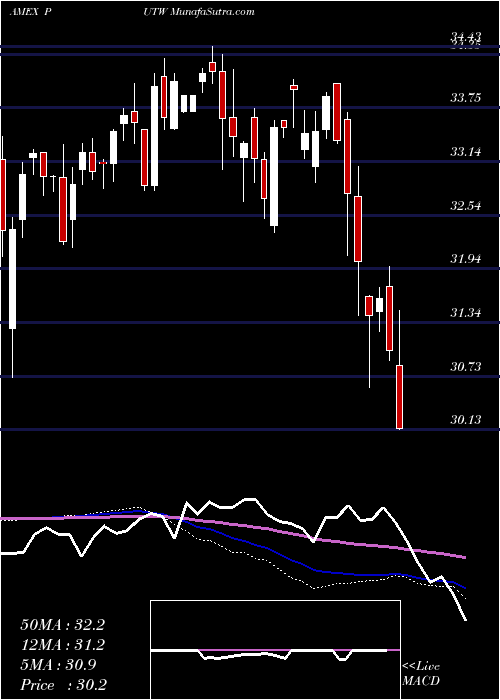Click the AMEX exchange label
Viewport: 500px width, 700px height.
[x=24, y=12]
